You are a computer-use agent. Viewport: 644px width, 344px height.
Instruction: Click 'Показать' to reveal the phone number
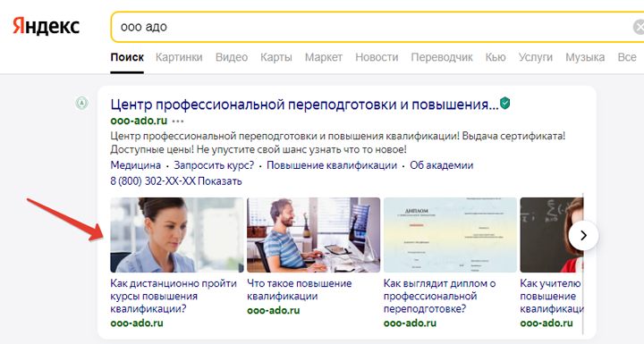[x=220, y=181]
